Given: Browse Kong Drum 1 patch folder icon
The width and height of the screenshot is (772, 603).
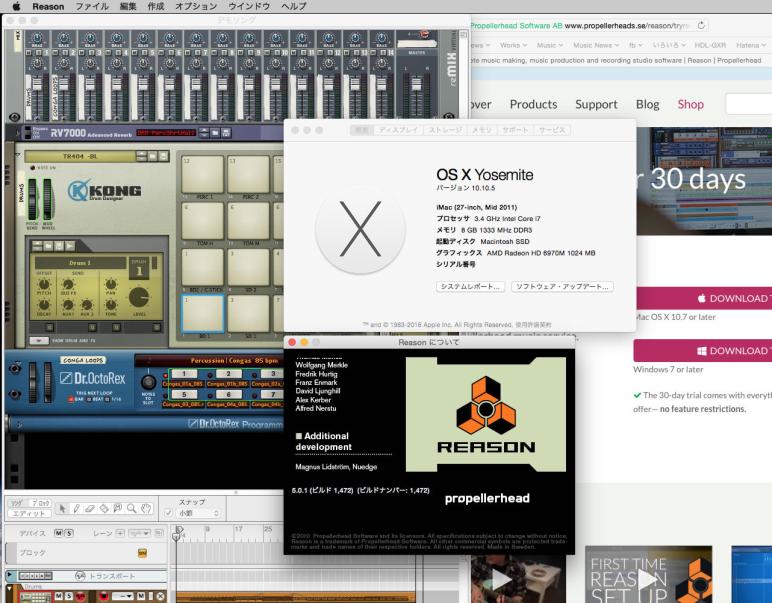Looking at the screenshot, I should tap(49, 246).
